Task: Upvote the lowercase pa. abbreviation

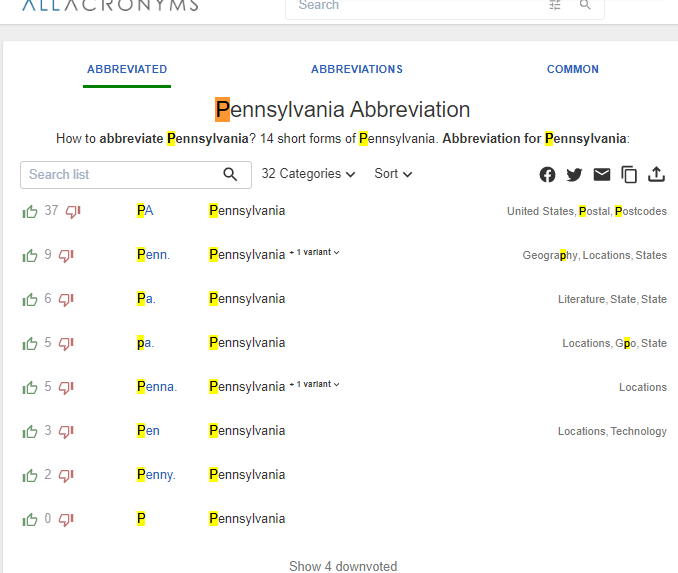Action: click(x=30, y=344)
